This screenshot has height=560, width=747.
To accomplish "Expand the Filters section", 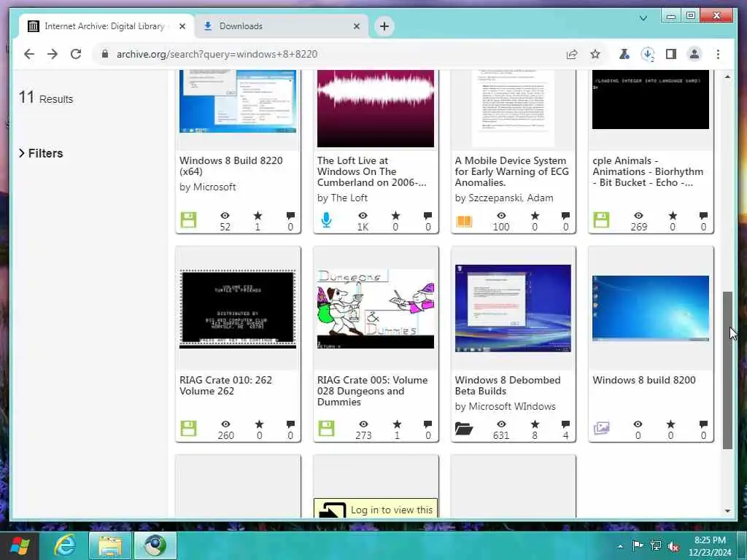I will 41,153.
